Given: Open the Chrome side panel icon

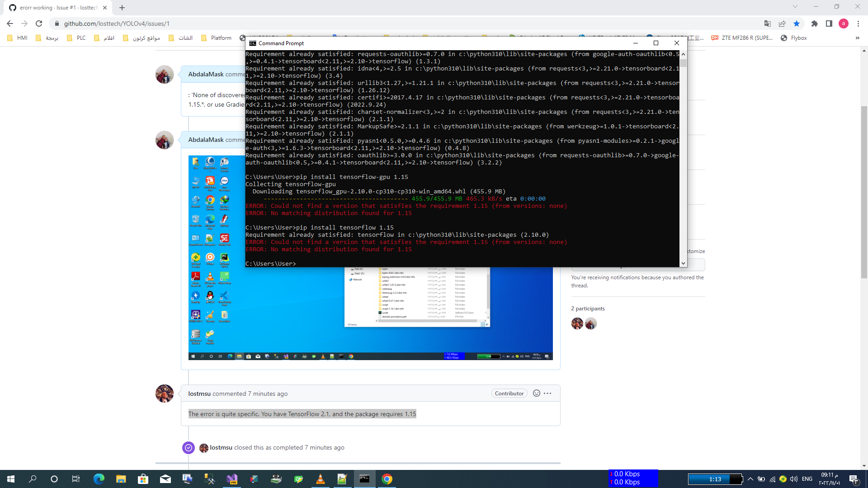Looking at the screenshot, I should click(830, 23).
